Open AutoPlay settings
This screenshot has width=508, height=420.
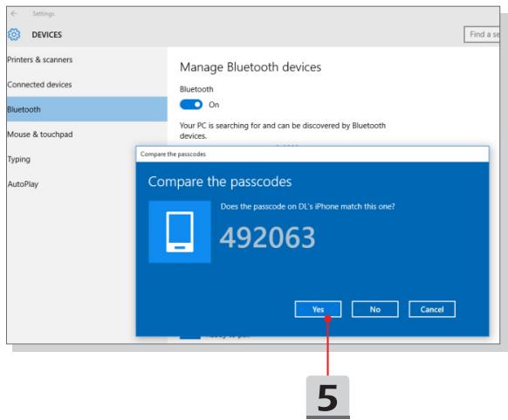[23, 184]
